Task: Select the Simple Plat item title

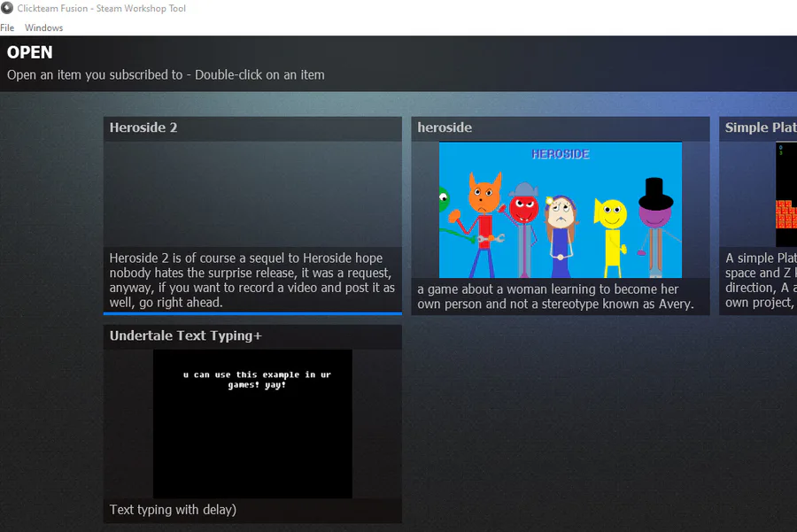Action: coord(761,127)
